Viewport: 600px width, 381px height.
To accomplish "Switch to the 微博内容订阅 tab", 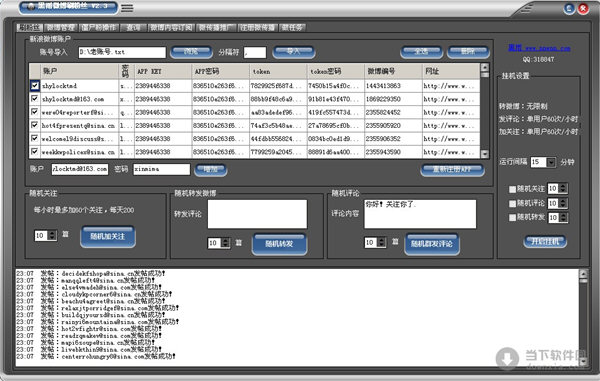I will pyautogui.click(x=171, y=28).
